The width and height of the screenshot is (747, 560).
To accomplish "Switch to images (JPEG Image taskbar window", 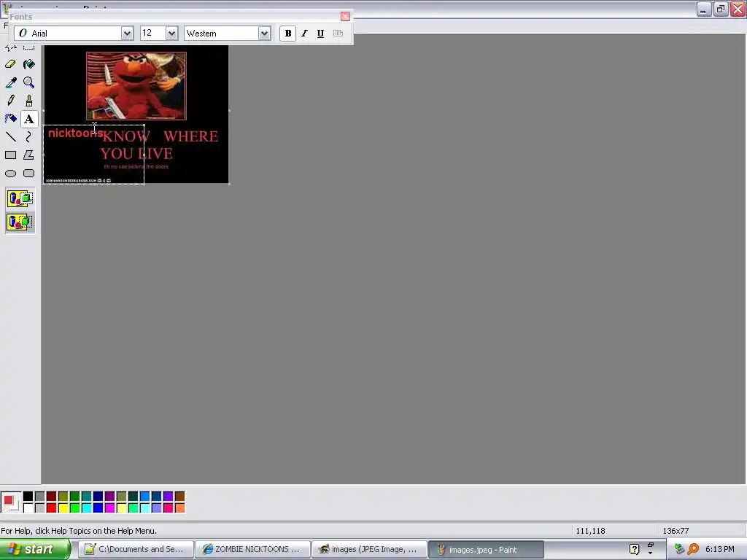I will (x=369, y=550).
